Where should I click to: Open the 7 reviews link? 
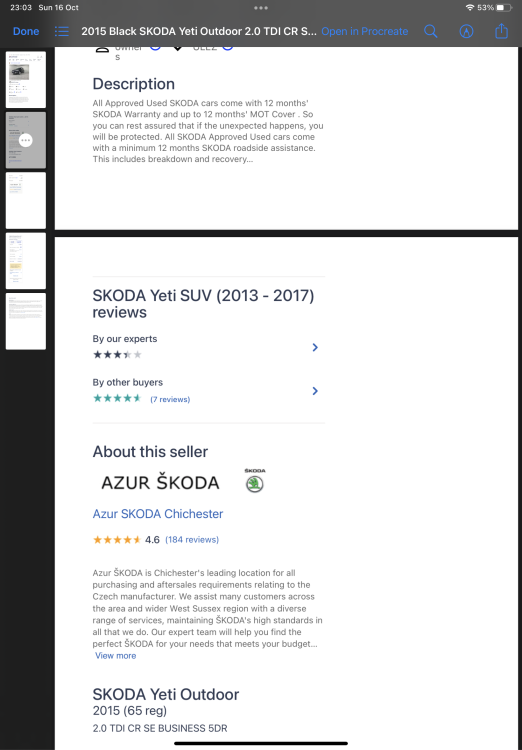click(170, 399)
